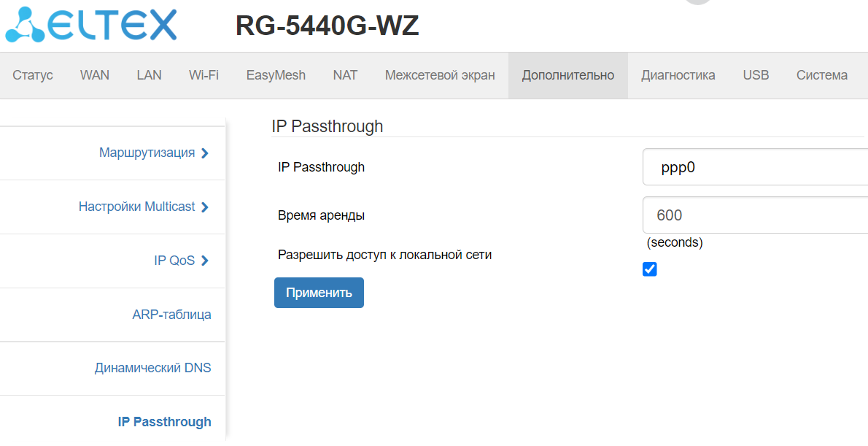The width and height of the screenshot is (868, 446).
Task: Switch to the WAN tab
Action: coord(94,75)
